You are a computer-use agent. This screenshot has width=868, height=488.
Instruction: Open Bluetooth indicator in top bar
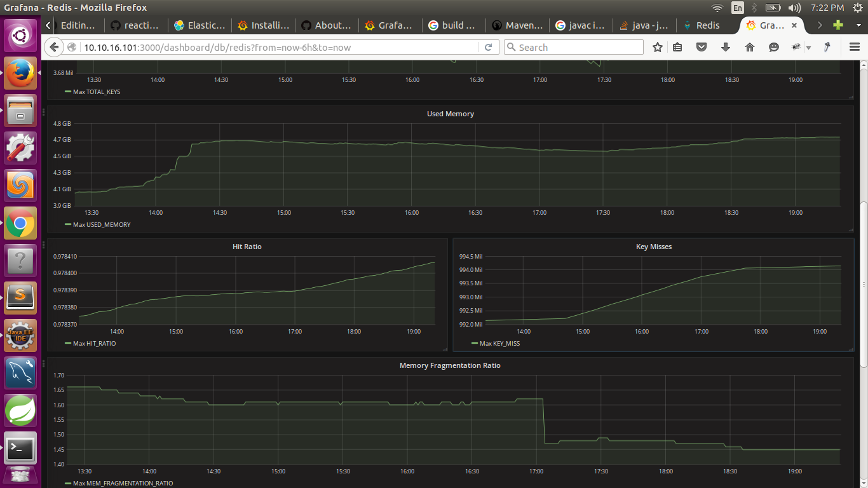(x=754, y=8)
